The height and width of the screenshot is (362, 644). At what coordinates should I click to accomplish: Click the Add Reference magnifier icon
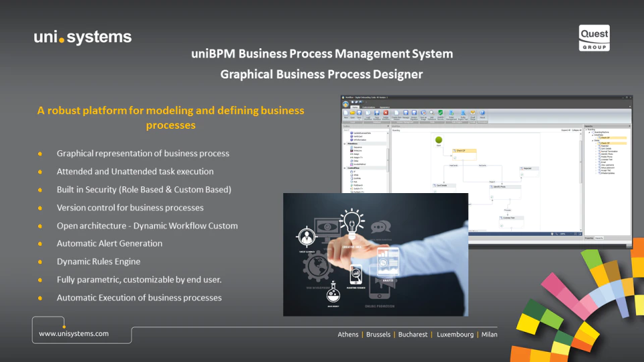(432, 113)
